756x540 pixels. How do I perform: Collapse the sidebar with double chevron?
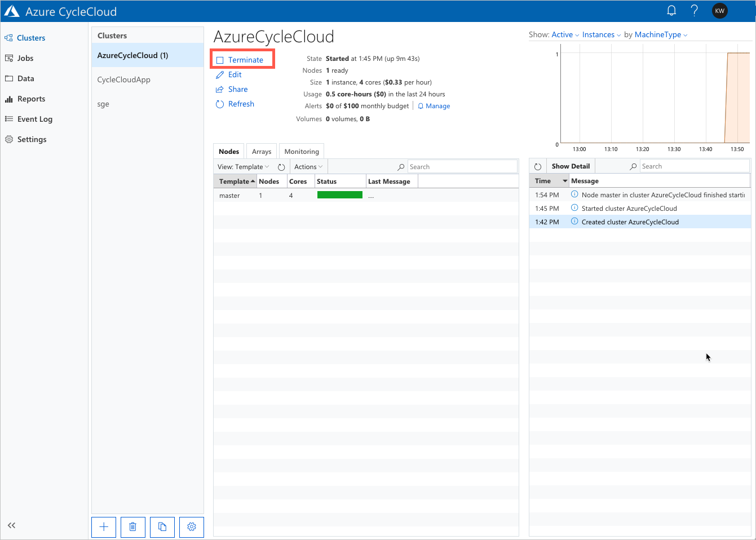click(x=11, y=525)
